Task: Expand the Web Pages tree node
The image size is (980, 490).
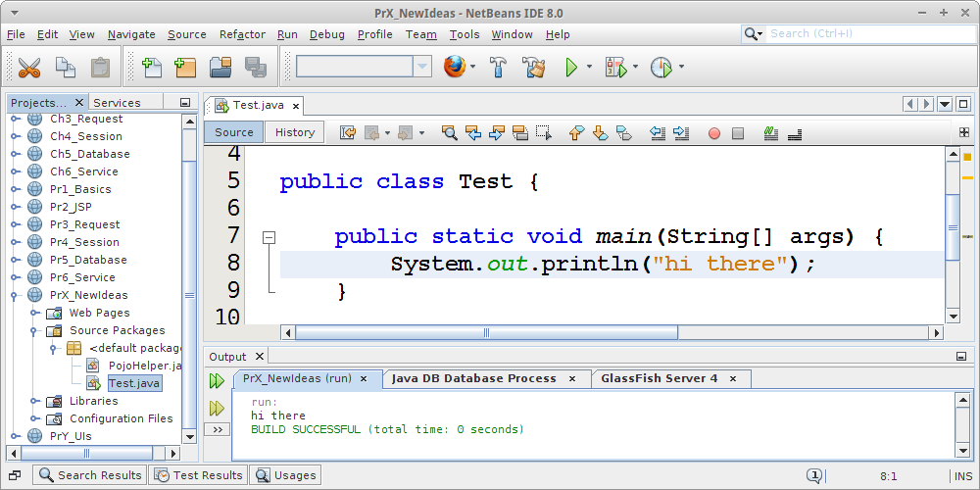Action: pos(35,313)
